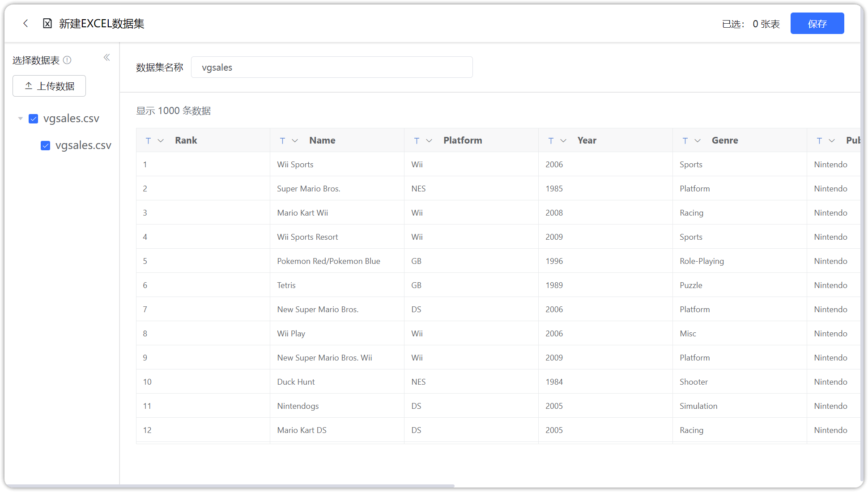Click the filter icon on the Platform column
The image size is (868, 492).
pyautogui.click(x=417, y=140)
